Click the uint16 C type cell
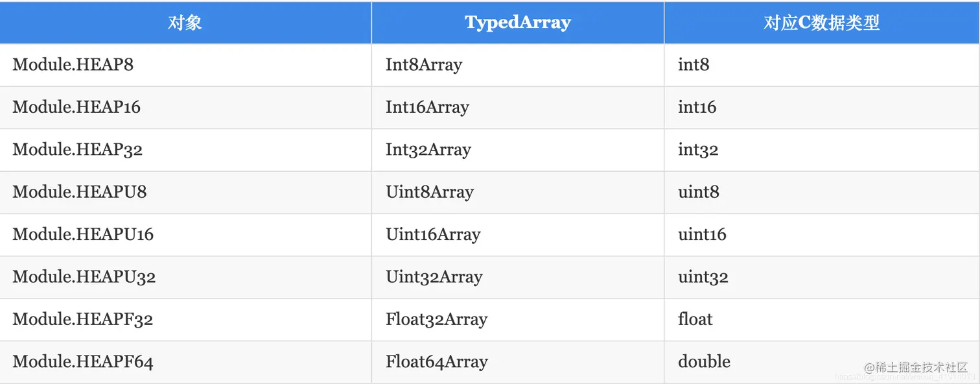This screenshot has height=386, width=980. pos(702,234)
